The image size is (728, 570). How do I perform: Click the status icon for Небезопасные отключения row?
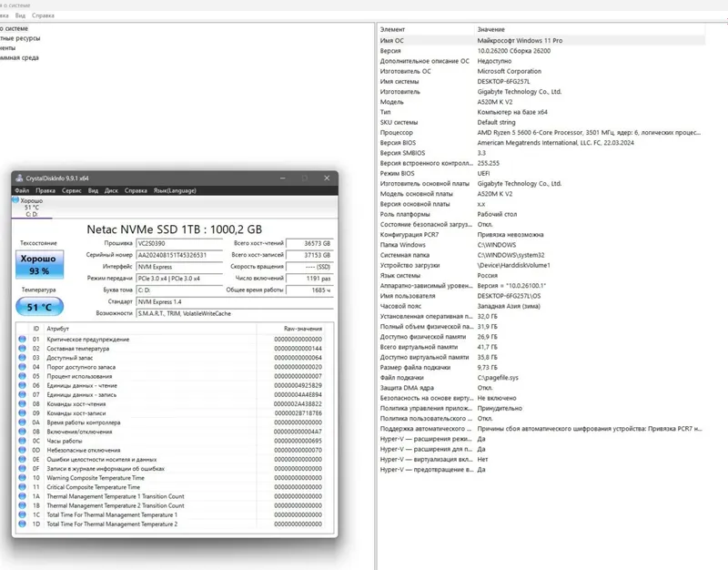click(22, 450)
